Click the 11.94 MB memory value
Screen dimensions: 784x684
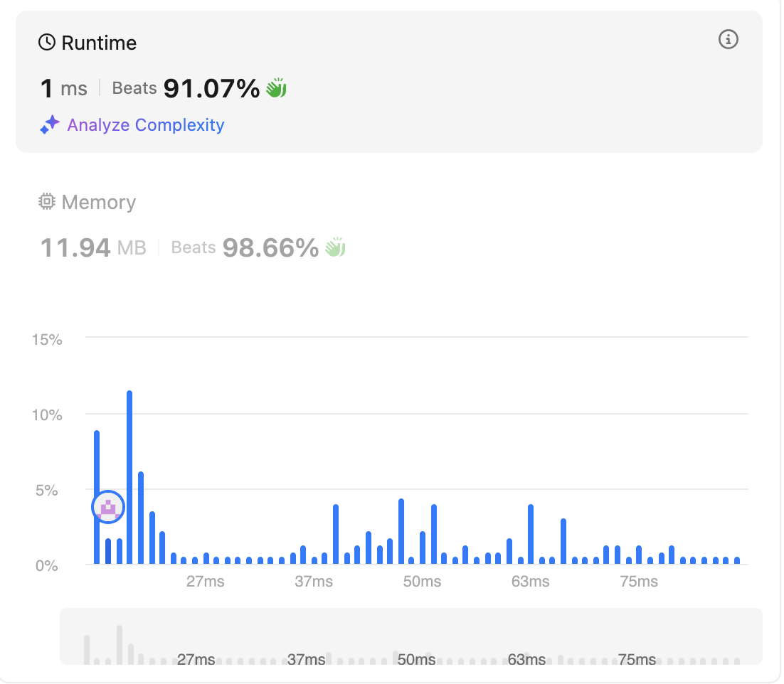click(93, 247)
